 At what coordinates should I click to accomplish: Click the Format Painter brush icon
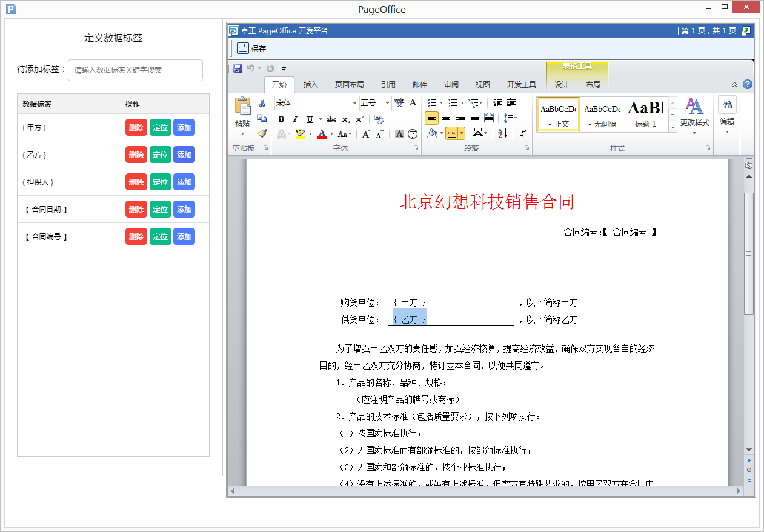coord(262,133)
